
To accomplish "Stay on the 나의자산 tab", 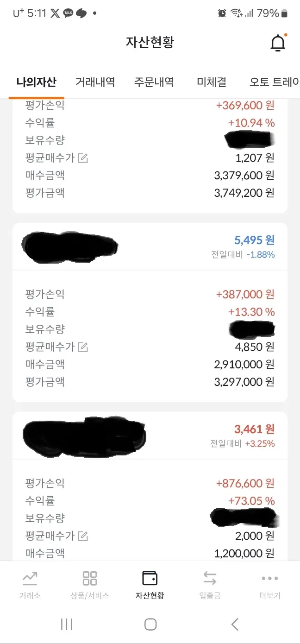I will (36, 81).
